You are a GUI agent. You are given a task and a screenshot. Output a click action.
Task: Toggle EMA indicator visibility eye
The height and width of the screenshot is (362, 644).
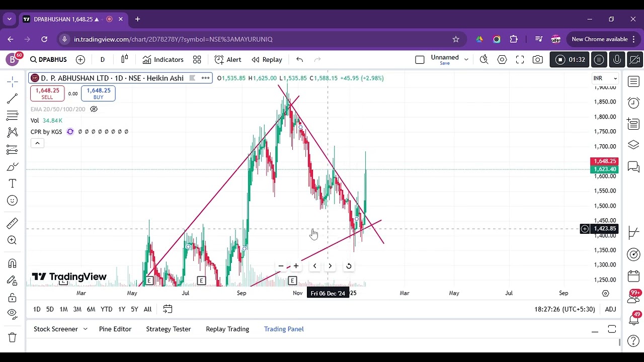tap(94, 109)
